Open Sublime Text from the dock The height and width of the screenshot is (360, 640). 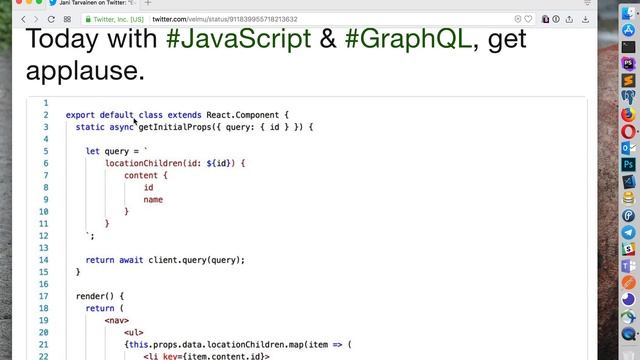[x=629, y=80]
